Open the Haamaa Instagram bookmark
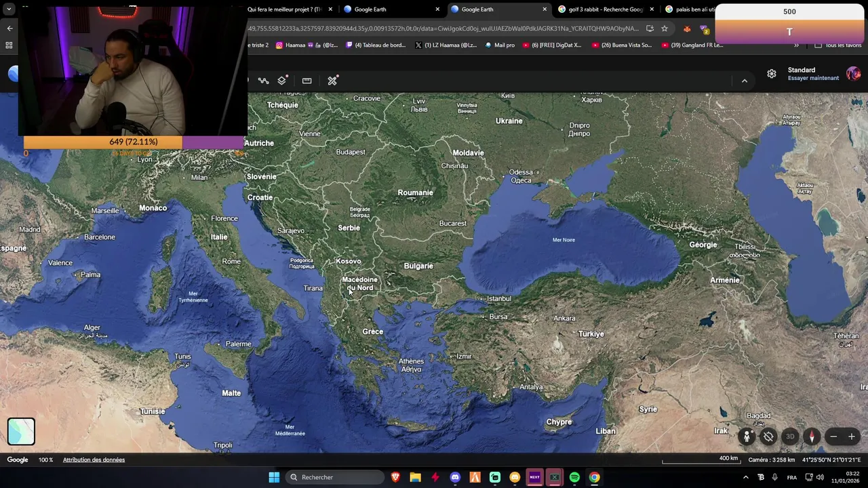Screen dimensions: 868x488 click(307, 45)
